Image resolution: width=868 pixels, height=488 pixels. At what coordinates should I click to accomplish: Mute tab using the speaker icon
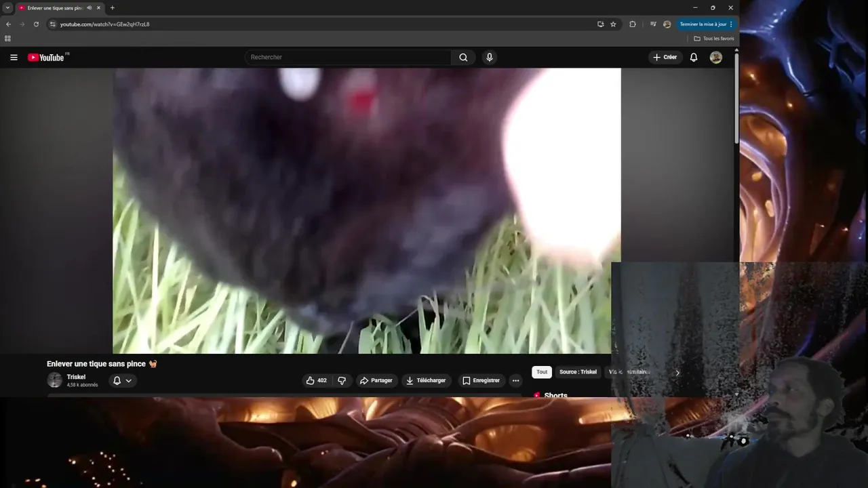[89, 8]
